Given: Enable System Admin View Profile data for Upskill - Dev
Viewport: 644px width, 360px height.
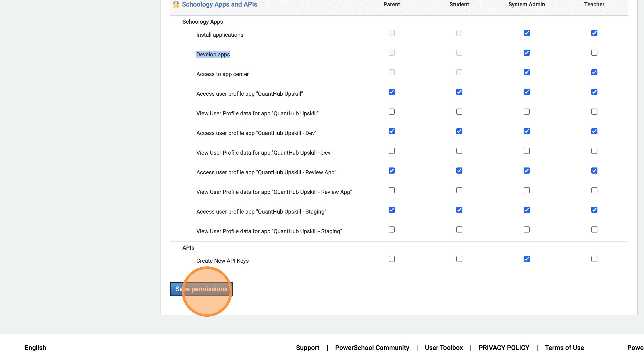Looking at the screenshot, I should (x=527, y=151).
